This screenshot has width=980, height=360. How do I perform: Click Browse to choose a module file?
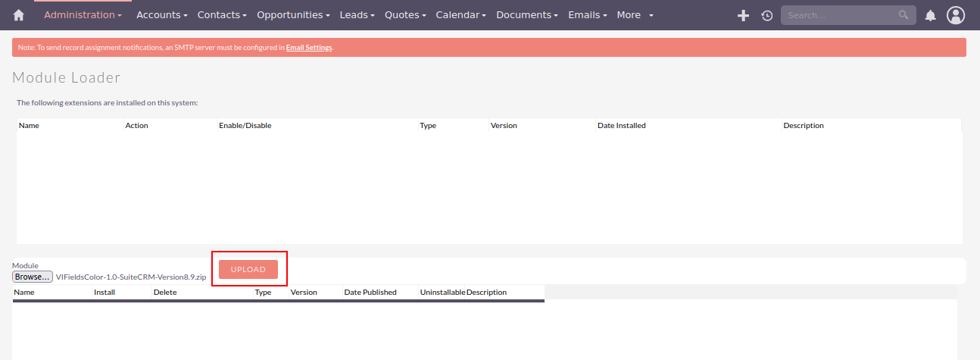pyautogui.click(x=33, y=277)
